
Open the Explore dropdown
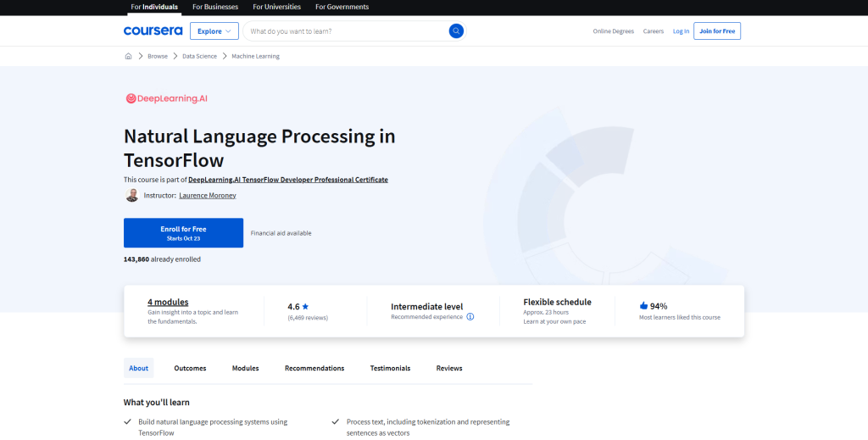[214, 31]
